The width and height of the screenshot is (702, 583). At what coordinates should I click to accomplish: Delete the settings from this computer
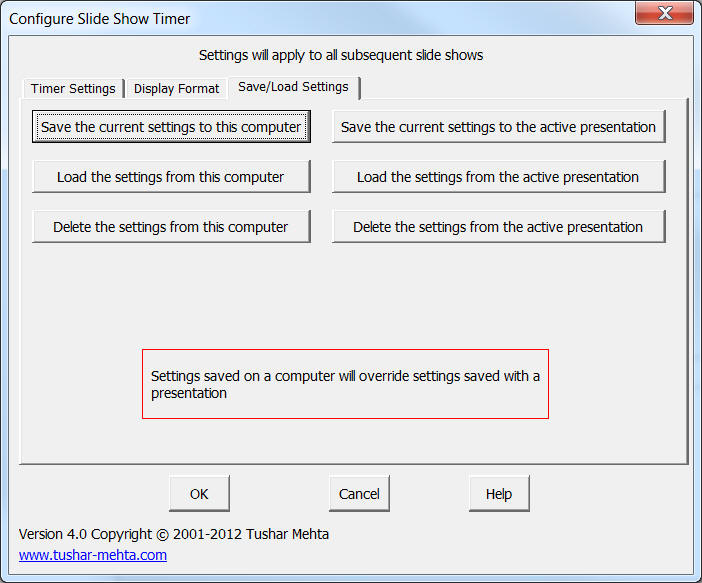pyautogui.click(x=171, y=227)
